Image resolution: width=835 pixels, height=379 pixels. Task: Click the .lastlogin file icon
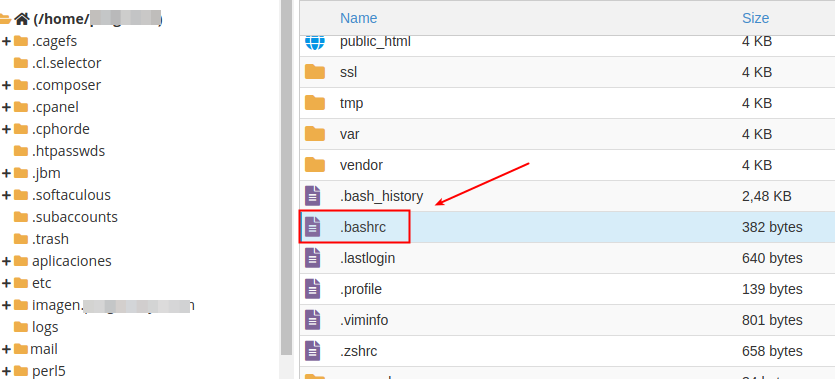(313, 258)
